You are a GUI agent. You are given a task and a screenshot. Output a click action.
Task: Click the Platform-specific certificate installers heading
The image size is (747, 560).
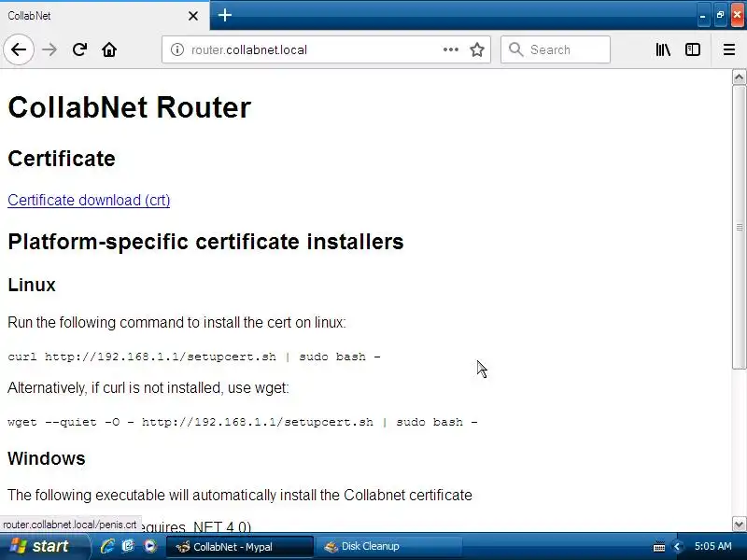coord(205,242)
